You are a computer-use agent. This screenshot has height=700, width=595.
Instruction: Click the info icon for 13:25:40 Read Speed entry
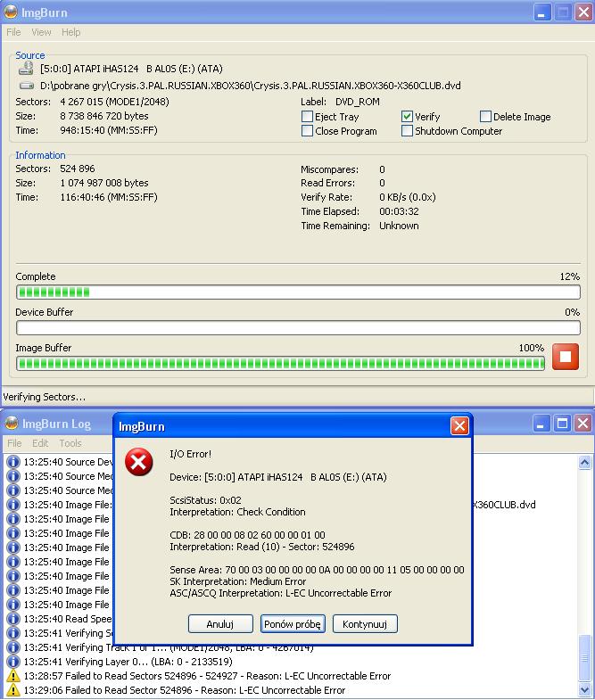(x=12, y=619)
